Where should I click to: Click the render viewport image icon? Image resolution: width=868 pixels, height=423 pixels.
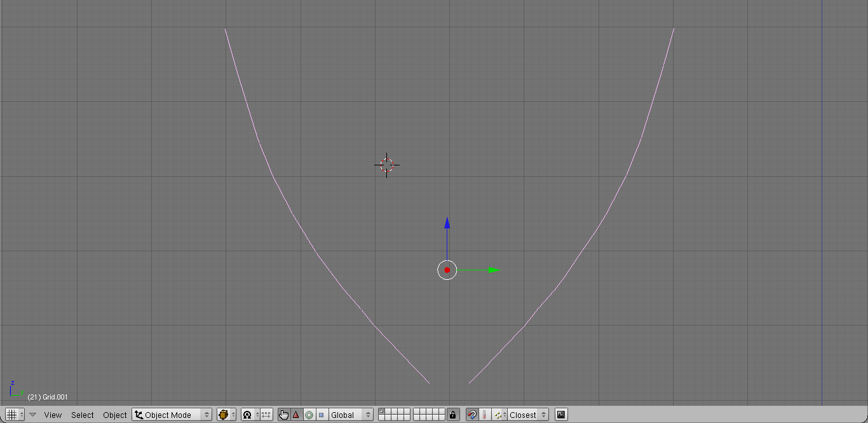pyautogui.click(x=561, y=415)
